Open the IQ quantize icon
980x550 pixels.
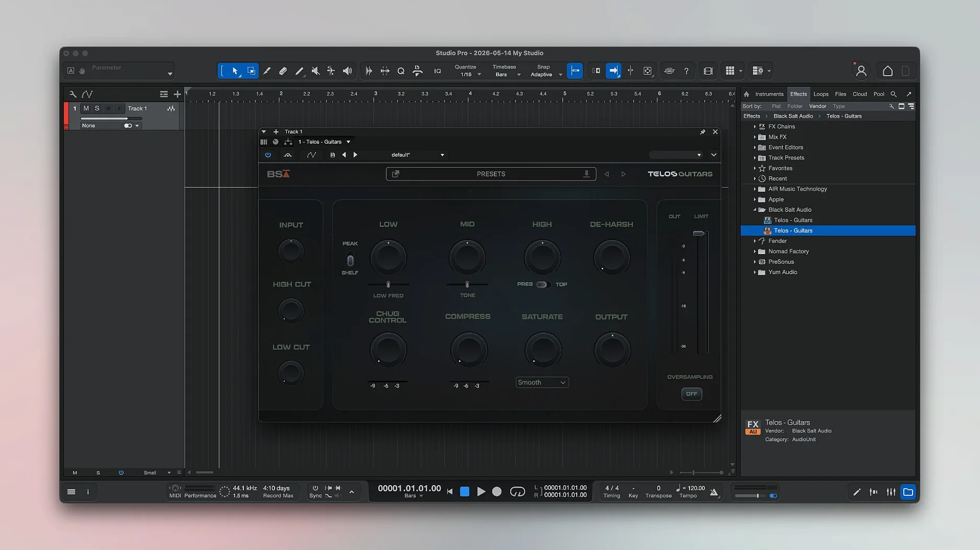click(437, 71)
